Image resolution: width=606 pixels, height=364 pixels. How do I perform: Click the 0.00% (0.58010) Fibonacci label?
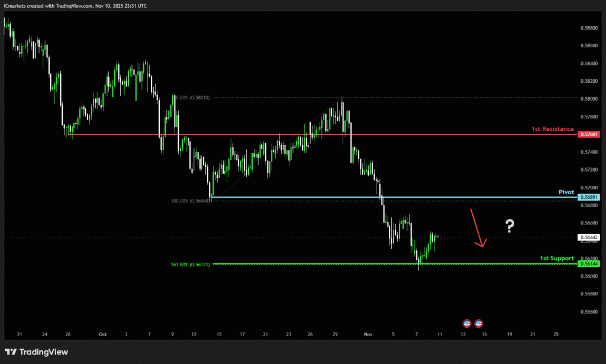tap(193, 98)
